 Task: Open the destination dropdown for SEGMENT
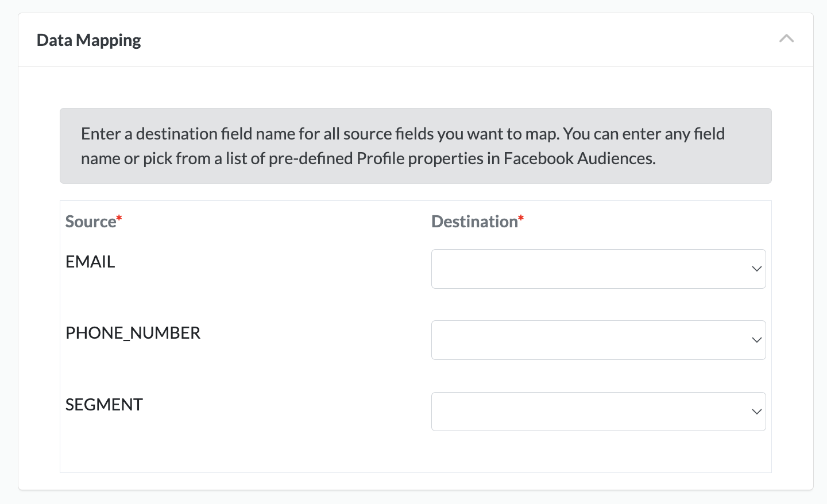click(x=598, y=412)
